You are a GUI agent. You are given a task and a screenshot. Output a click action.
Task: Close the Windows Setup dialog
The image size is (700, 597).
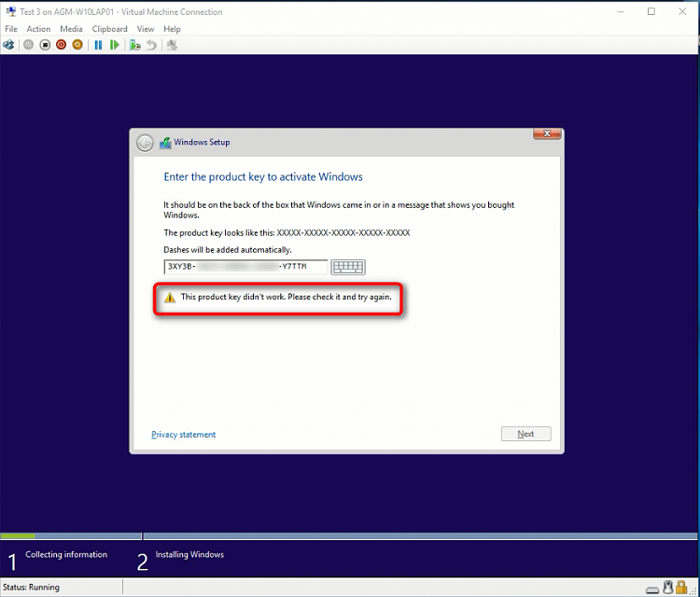pos(547,133)
